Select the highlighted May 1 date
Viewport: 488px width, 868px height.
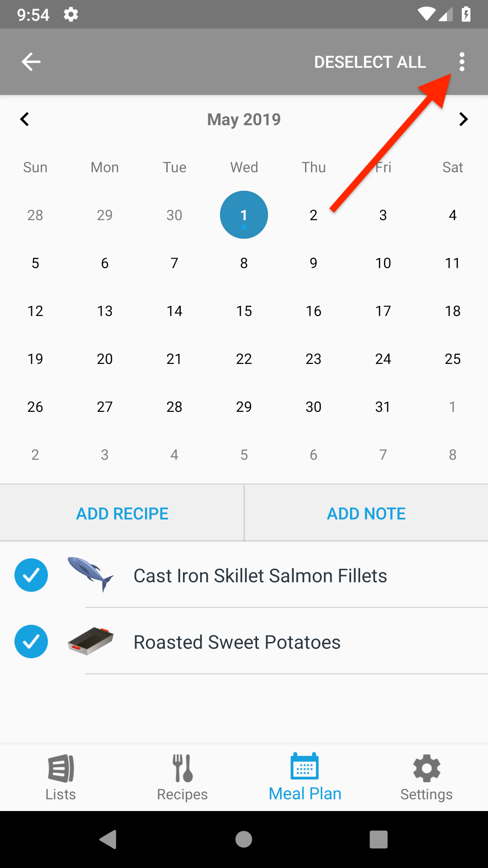[x=244, y=215]
